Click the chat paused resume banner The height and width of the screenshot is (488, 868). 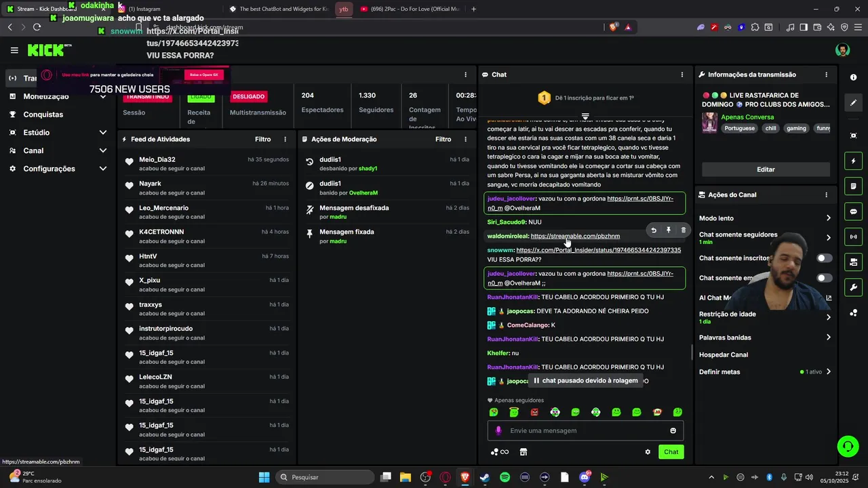pos(586,381)
